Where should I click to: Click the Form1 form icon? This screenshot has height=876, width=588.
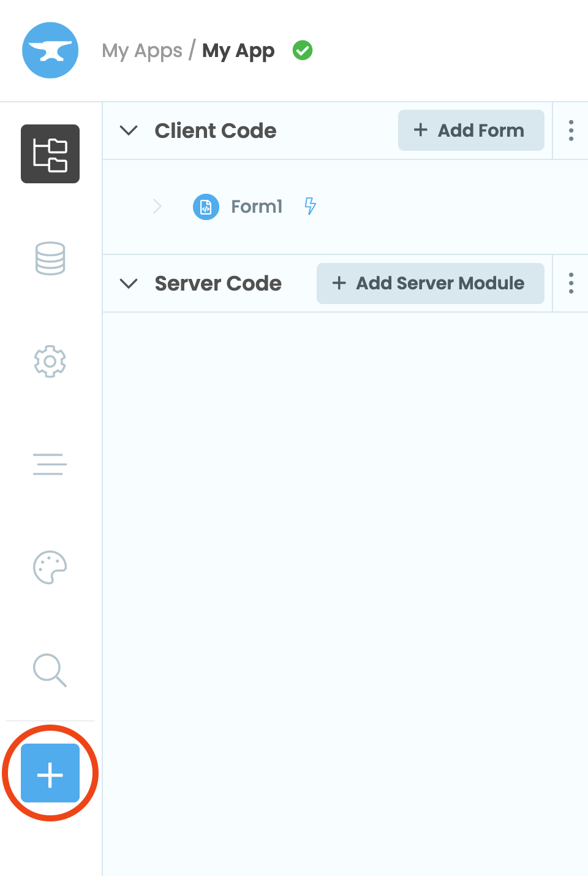[205, 207]
